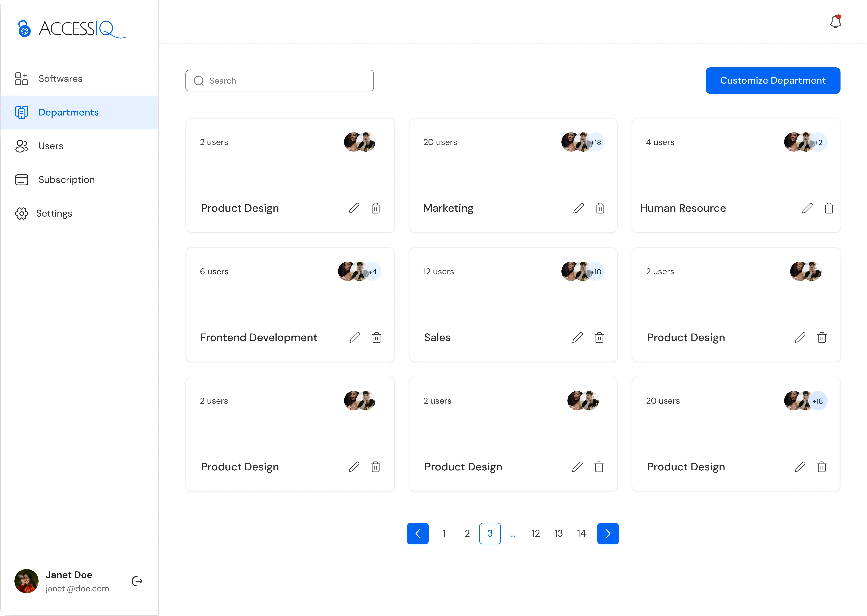The height and width of the screenshot is (616, 867).
Task: Open Softwares in the sidebar
Action: [x=60, y=79]
